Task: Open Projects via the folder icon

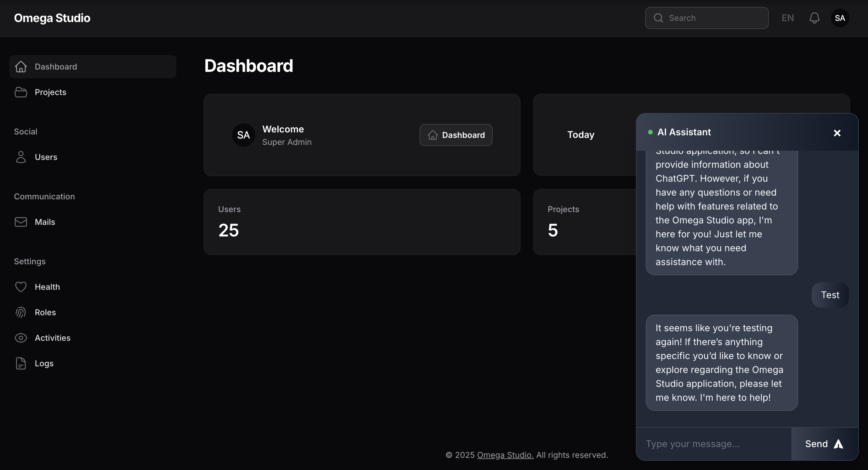Action: pos(21,92)
